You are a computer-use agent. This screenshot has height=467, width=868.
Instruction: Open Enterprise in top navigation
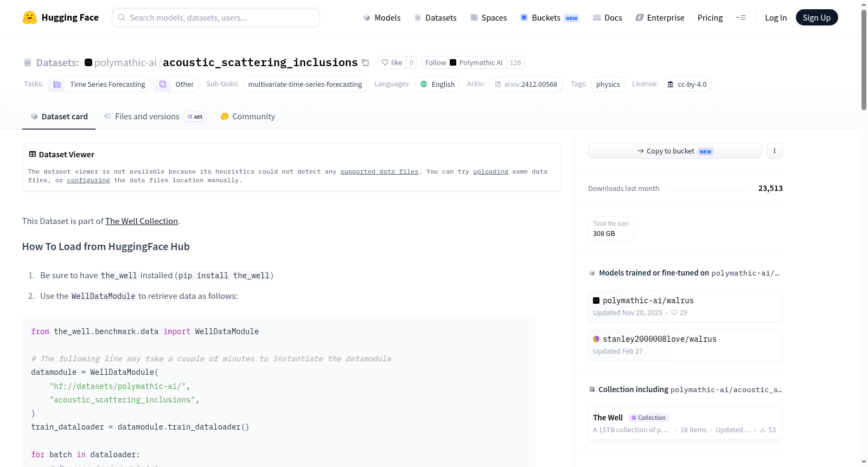(660, 18)
